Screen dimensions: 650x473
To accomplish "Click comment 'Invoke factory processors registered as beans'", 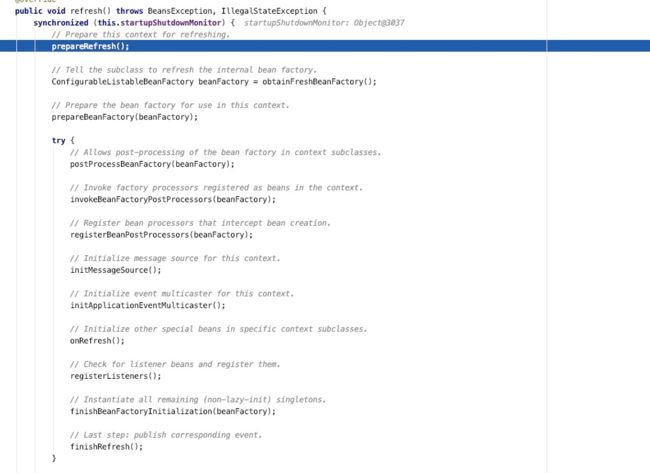I will point(216,187).
